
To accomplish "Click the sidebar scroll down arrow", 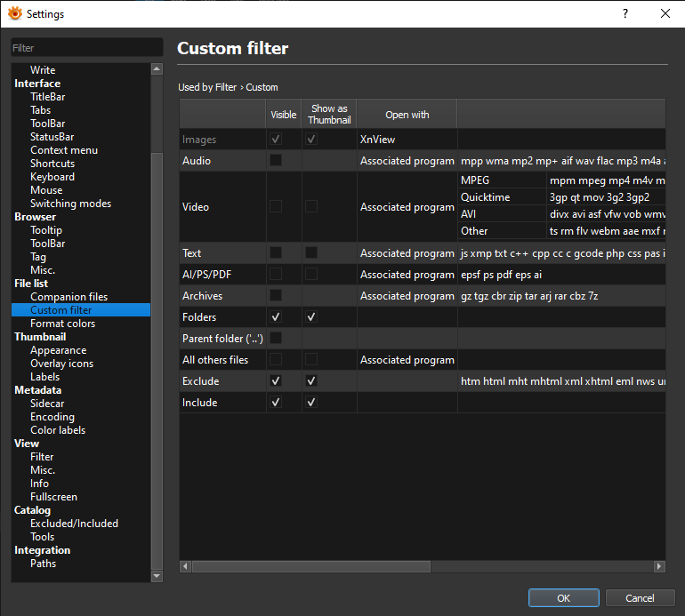I will (x=157, y=576).
